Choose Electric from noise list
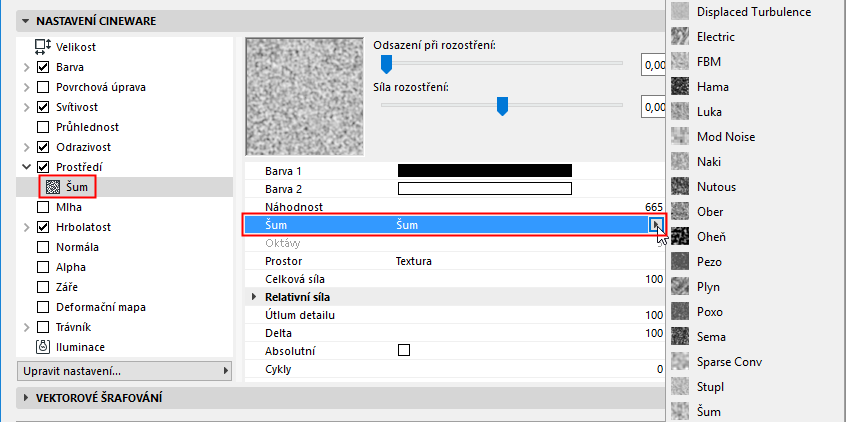This screenshot has height=422, width=846. (x=715, y=37)
